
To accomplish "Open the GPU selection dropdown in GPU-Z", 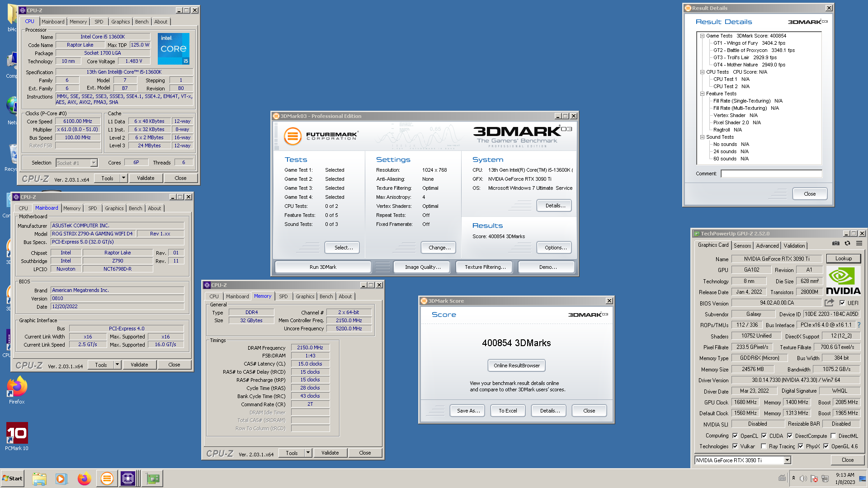I will [787, 460].
